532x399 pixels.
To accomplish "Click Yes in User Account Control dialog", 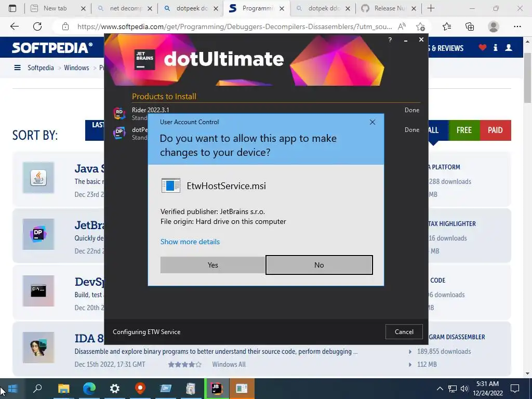I will [212, 265].
